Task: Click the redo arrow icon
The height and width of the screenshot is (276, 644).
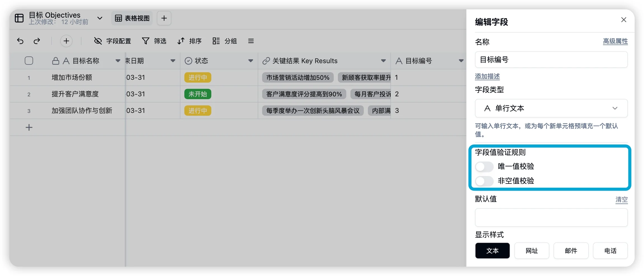Action: point(37,41)
